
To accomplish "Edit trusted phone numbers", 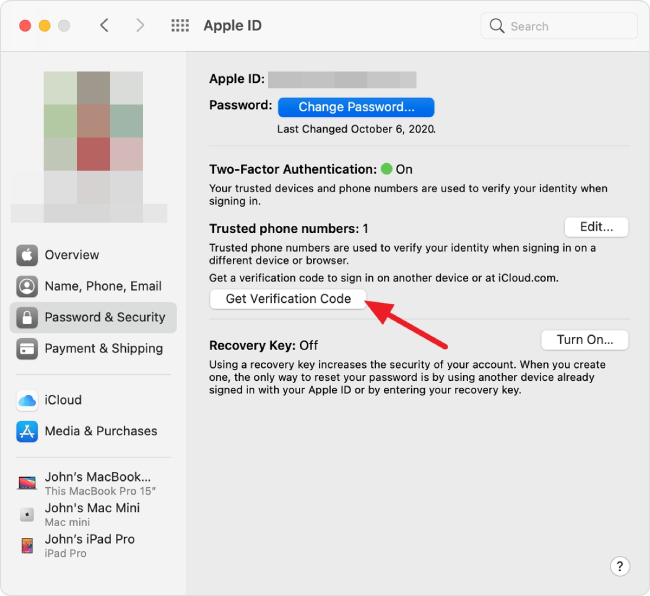I will click(x=596, y=227).
